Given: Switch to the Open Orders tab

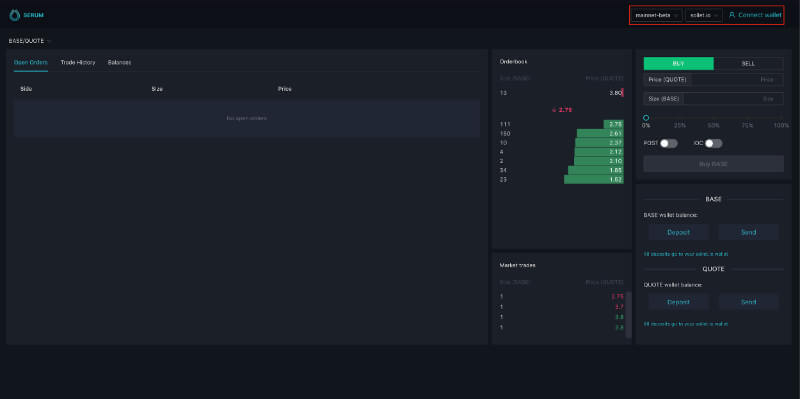Looking at the screenshot, I should [31, 62].
